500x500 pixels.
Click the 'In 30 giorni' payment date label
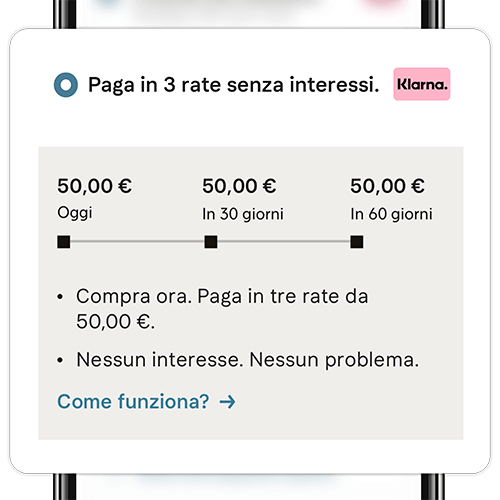pyautogui.click(x=243, y=214)
